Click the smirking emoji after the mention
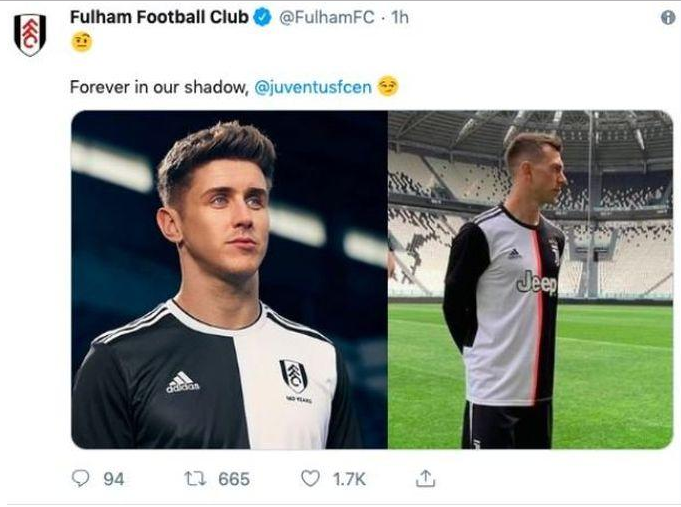681x507 pixels. coord(388,87)
